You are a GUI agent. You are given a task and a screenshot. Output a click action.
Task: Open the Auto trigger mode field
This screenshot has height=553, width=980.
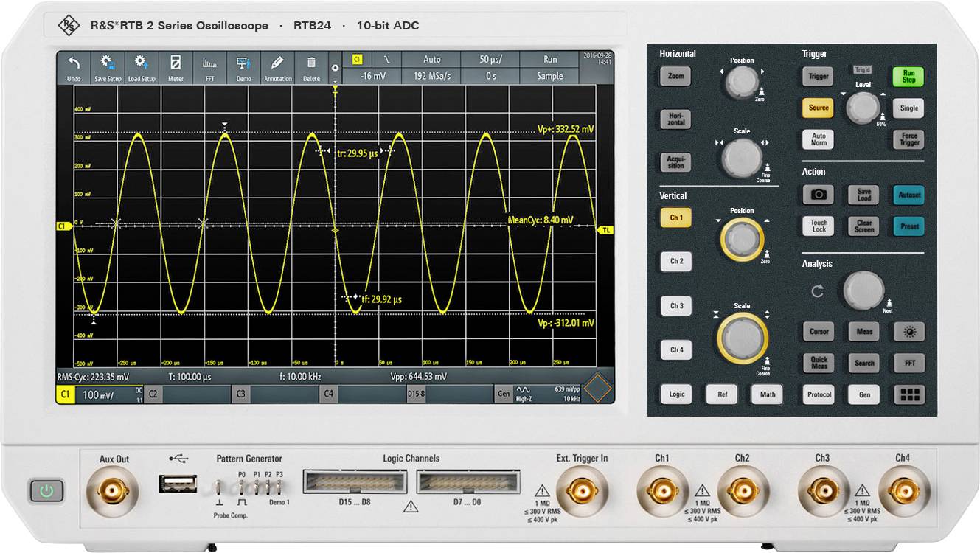pos(432,59)
